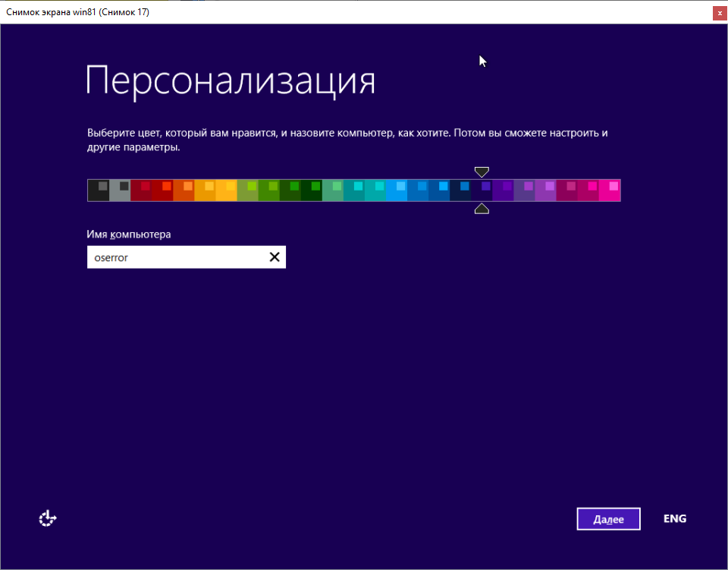Select the hot pink color swatch
The image size is (728, 570).
[x=610, y=191]
